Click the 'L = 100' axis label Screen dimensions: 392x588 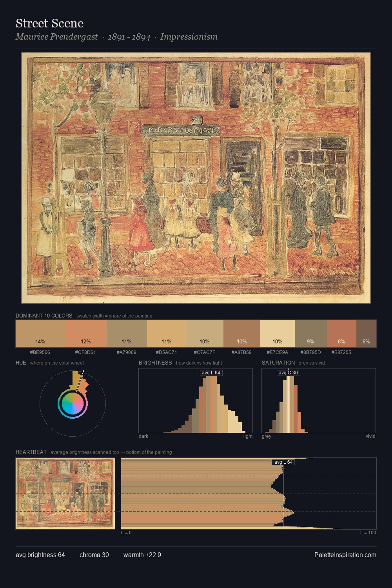[368, 533]
